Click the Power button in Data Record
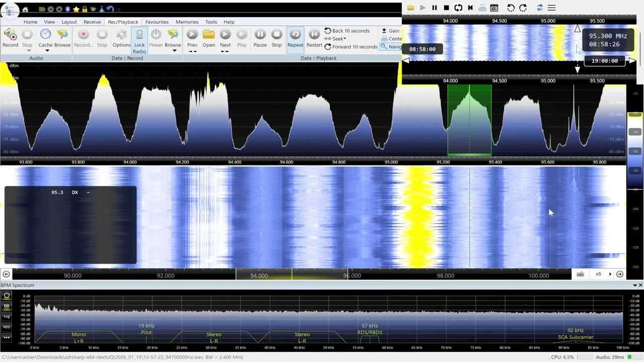 coord(156,38)
